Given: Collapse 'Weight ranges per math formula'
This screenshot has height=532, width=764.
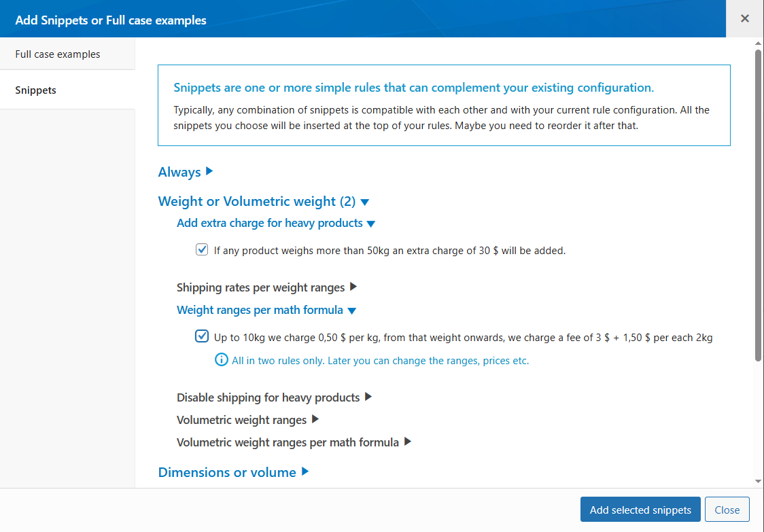Looking at the screenshot, I should [x=351, y=311].
